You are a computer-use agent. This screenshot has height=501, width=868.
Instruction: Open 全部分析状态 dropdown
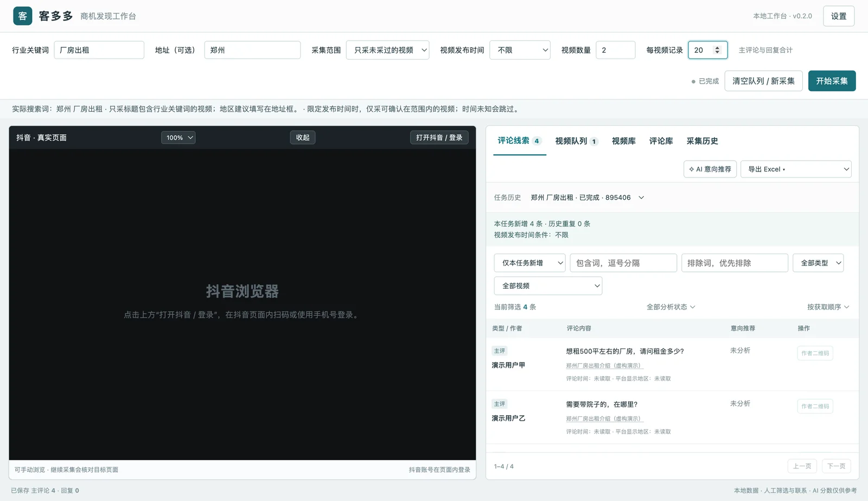click(671, 307)
